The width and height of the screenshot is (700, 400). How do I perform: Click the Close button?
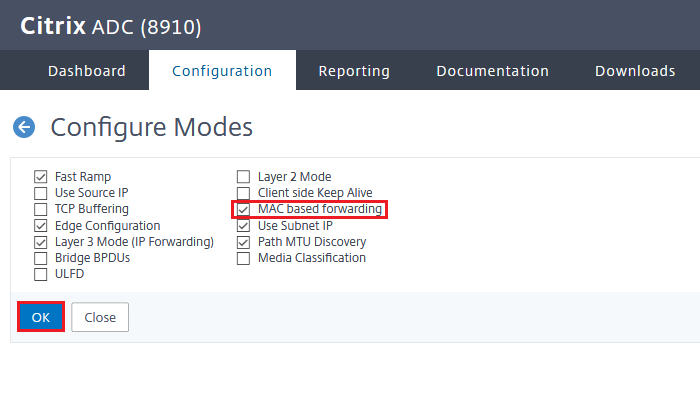(x=100, y=317)
